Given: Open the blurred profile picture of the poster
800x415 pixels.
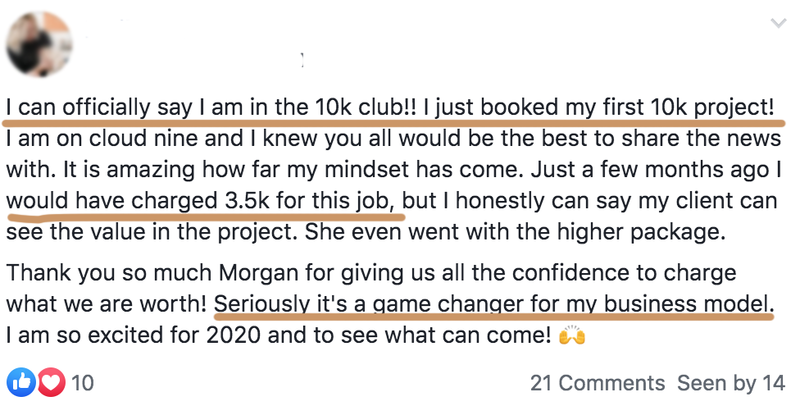Looking at the screenshot, I should pos(39,44).
